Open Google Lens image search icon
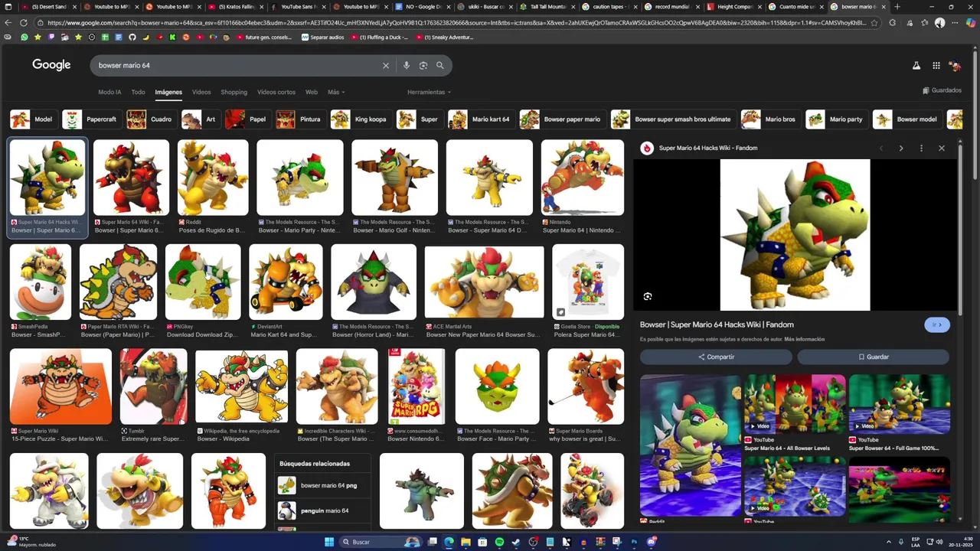This screenshot has height=551, width=980. (423, 66)
